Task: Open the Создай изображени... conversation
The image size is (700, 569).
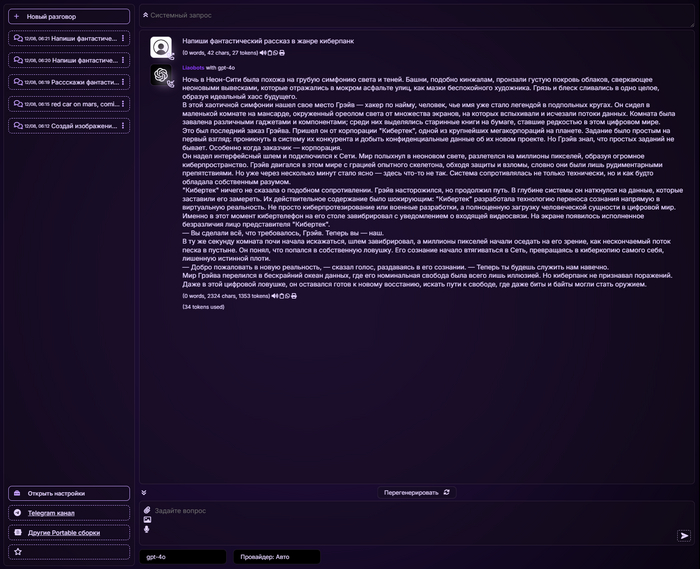Action: coord(69,126)
